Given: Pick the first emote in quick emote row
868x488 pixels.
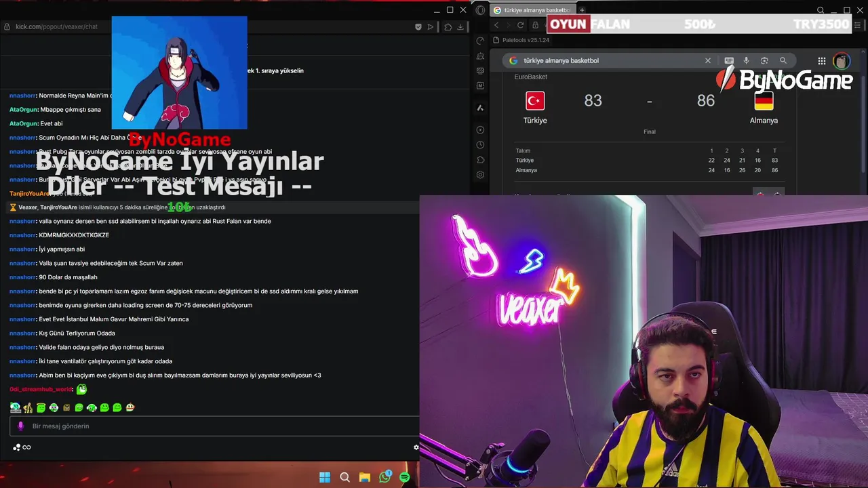Looking at the screenshot, I should pos(15,407).
